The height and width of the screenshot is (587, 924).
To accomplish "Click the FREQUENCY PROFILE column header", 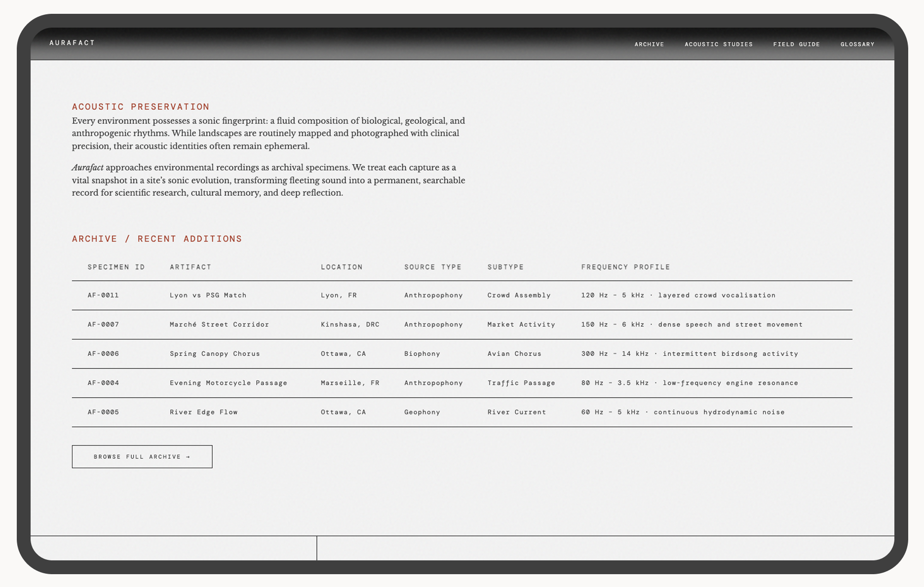I will pyautogui.click(x=625, y=267).
